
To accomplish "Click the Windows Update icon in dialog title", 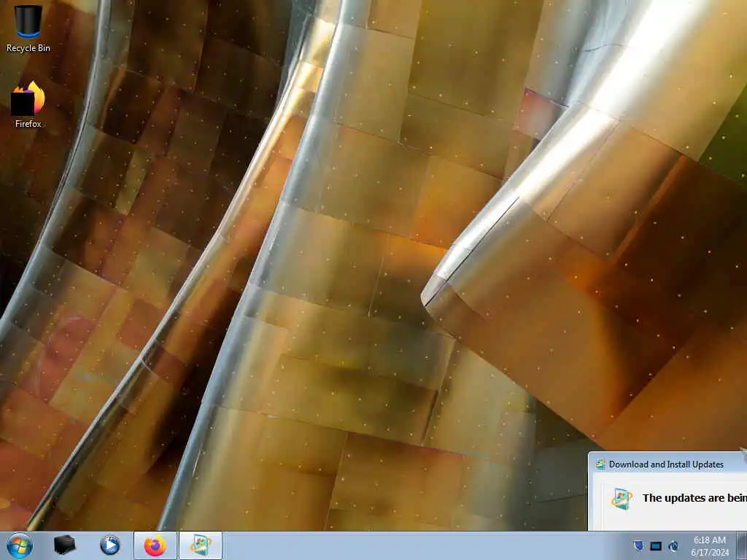I will pos(600,464).
